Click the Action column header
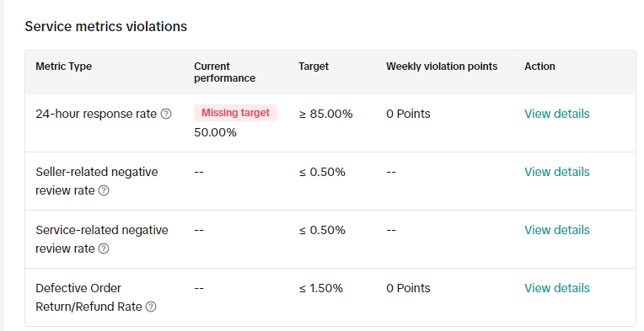 [x=539, y=67]
